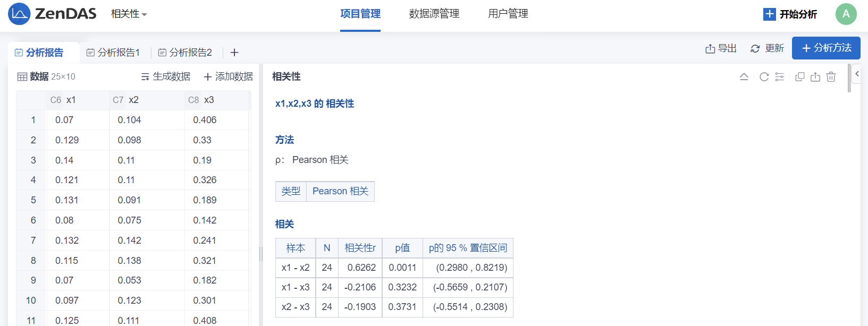
Task: Click the plus icon to add a new report tab
Action: [x=234, y=53]
